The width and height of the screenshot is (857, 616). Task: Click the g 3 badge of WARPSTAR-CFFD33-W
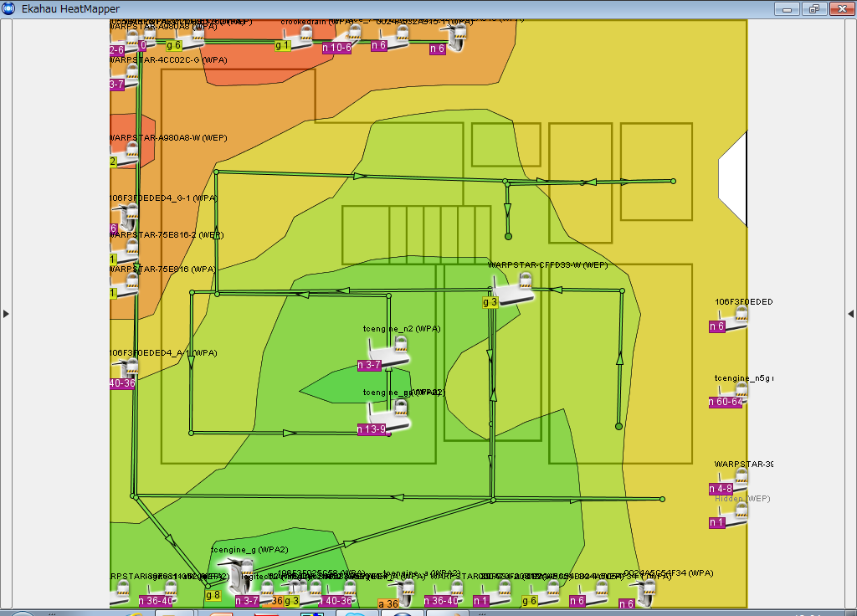490,302
